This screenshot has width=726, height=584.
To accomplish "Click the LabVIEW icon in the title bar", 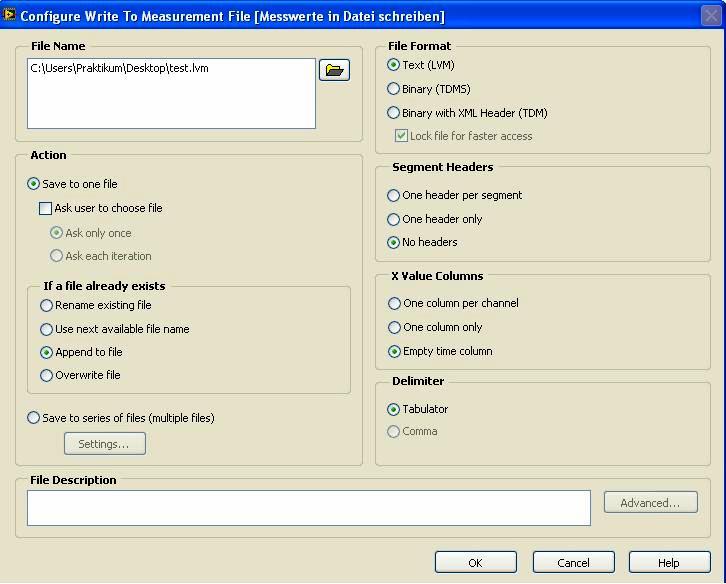I will (x=9, y=15).
